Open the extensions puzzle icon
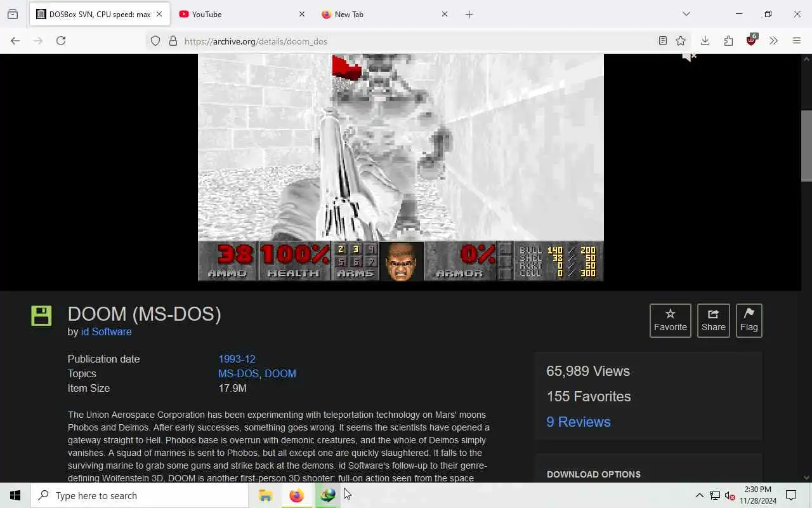This screenshot has height=508, width=812. [728, 41]
